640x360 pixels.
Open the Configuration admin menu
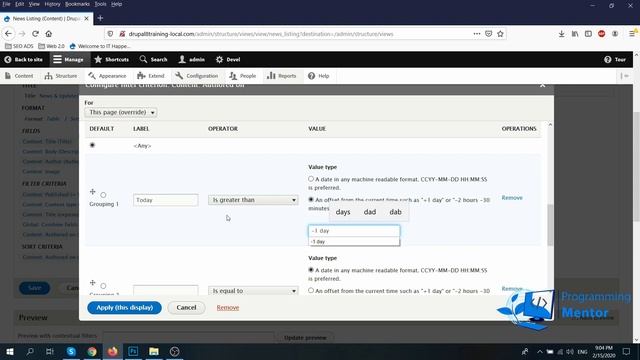tap(197, 76)
